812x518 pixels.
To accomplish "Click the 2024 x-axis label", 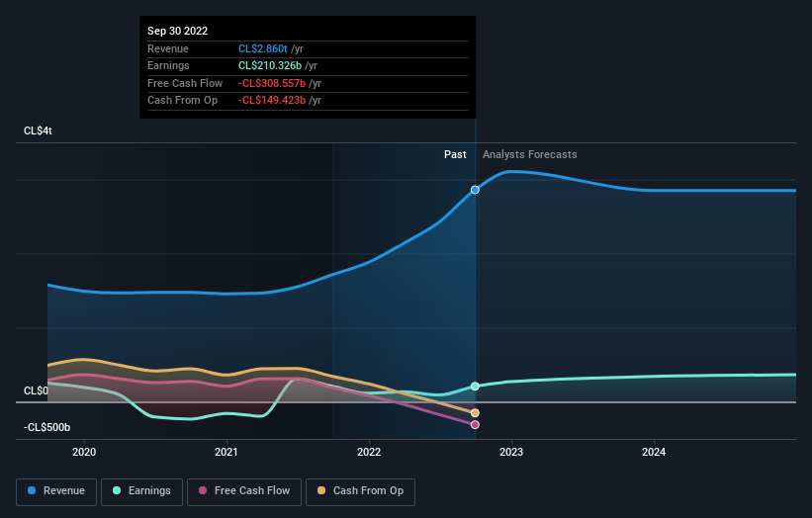I will point(654,452).
